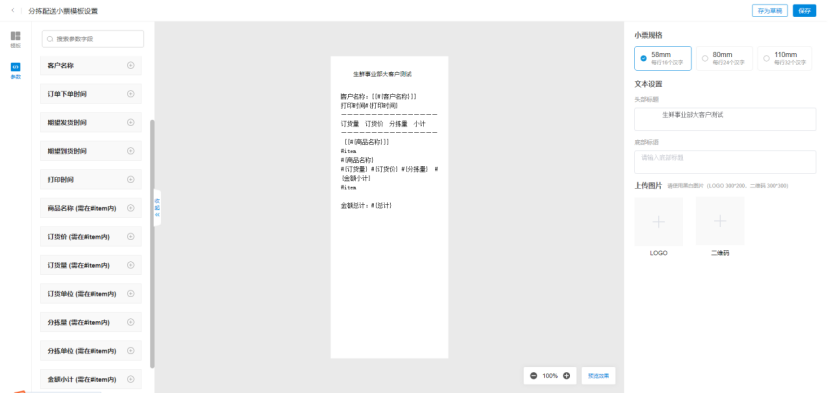831x394 pixels.
Task: Click the 金额总计 line in receipt
Action: [366, 205]
